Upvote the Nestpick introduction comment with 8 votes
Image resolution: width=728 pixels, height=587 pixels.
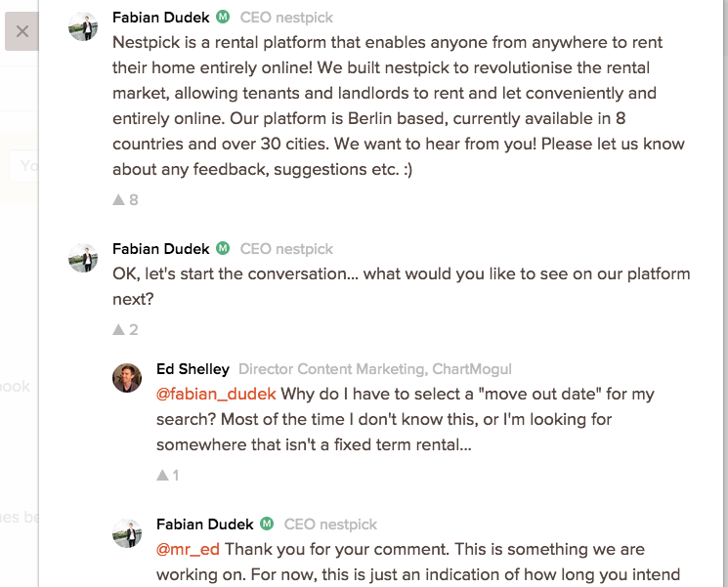click(119, 199)
